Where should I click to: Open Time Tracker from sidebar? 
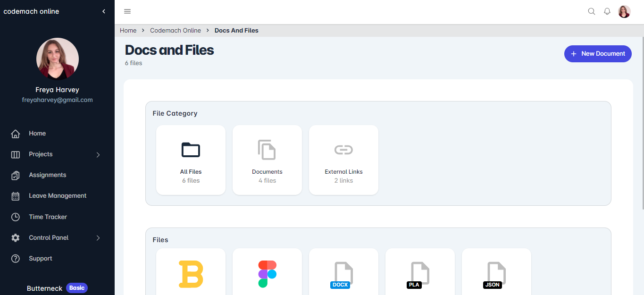pyautogui.click(x=48, y=217)
